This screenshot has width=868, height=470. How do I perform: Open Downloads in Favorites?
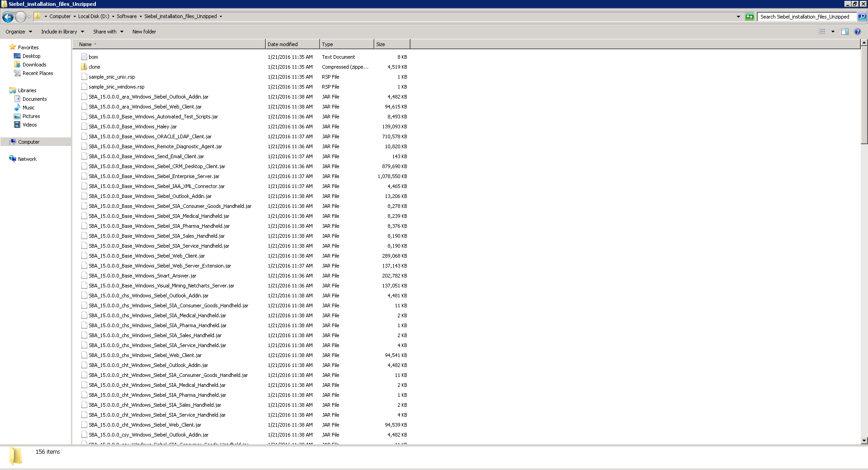(34, 65)
